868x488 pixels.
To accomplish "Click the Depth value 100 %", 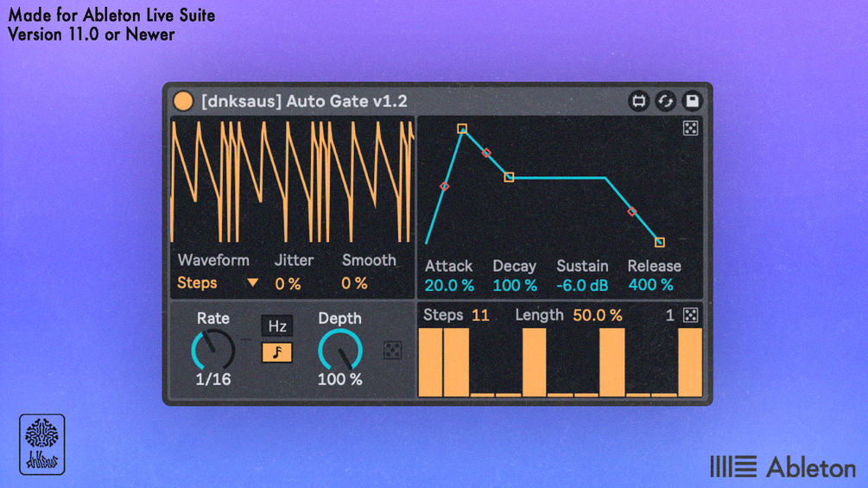I will click(x=340, y=379).
